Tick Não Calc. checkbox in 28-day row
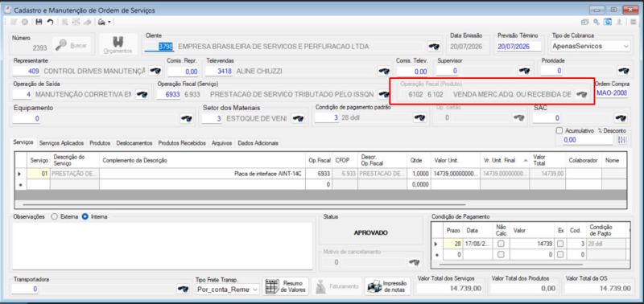Screen dimensions: 644x304 point(501,244)
